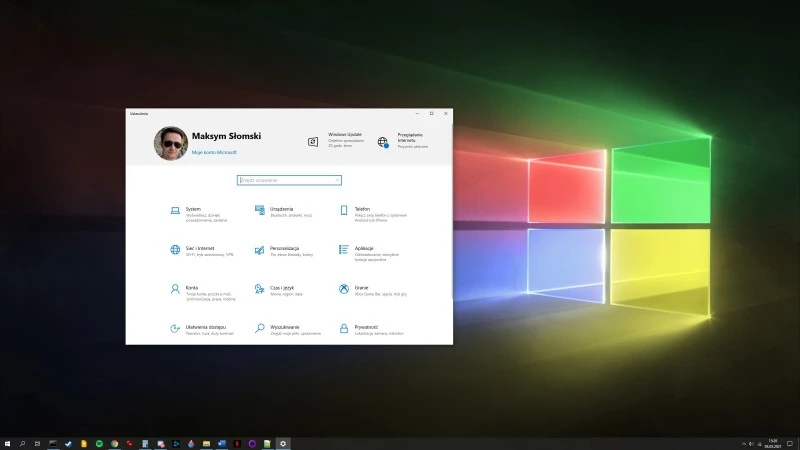Screen dimensions: 800x450
Task: Click the user profile picture
Action: [x=171, y=143]
